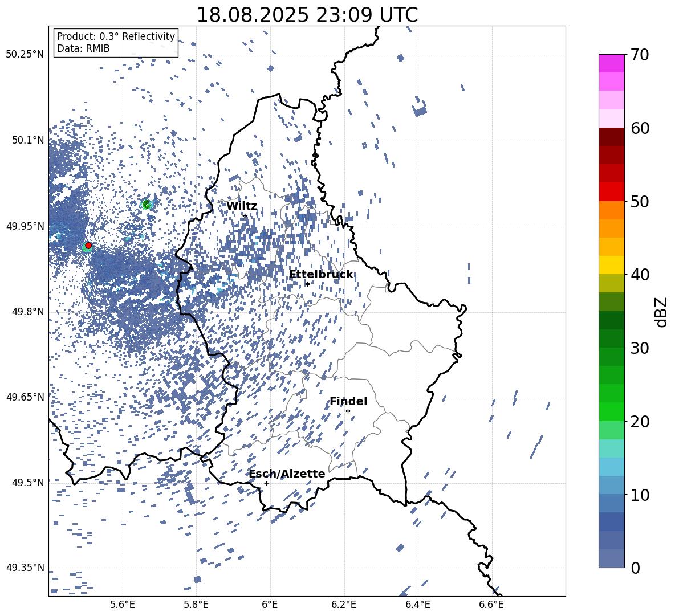Click the 10 colorbar tick label
The image size is (675, 616).
(x=640, y=495)
